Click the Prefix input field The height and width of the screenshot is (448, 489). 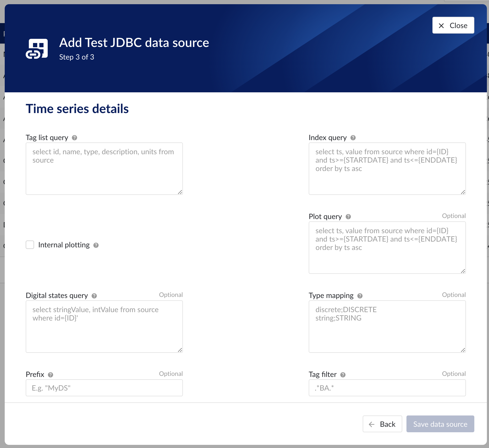pos(104,388)
